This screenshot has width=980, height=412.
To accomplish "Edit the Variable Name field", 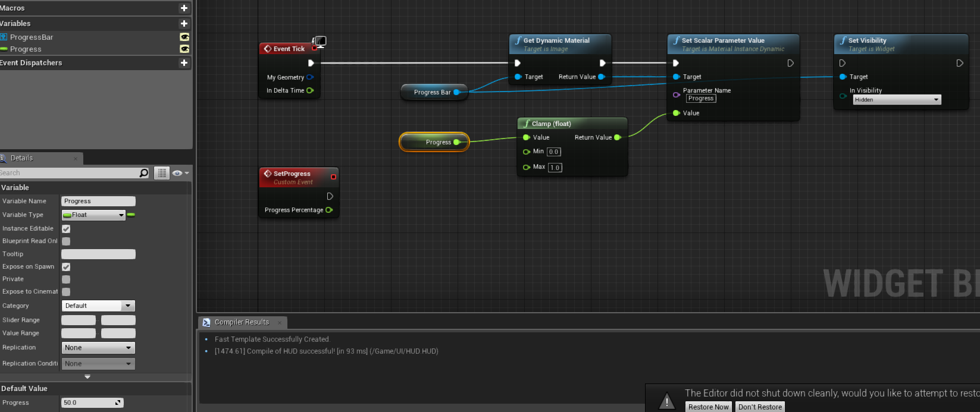I will click(98, 201).
